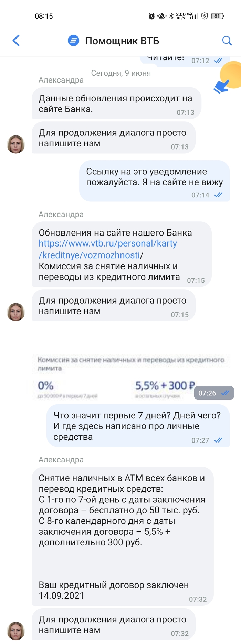The image size is (241, 644).
Task: Open the commission screenshot image
Action: [114, 378]
